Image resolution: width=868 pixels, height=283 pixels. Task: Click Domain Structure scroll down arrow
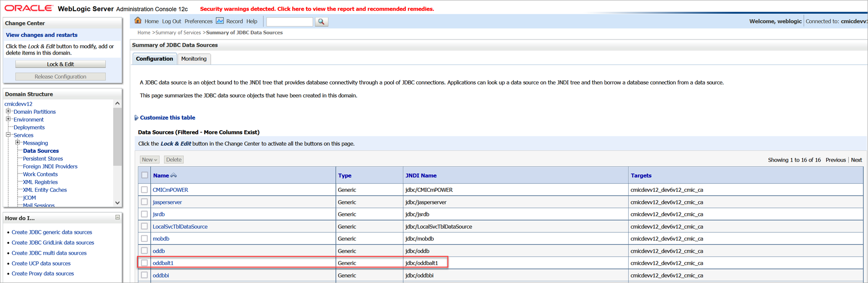(117, 203)
